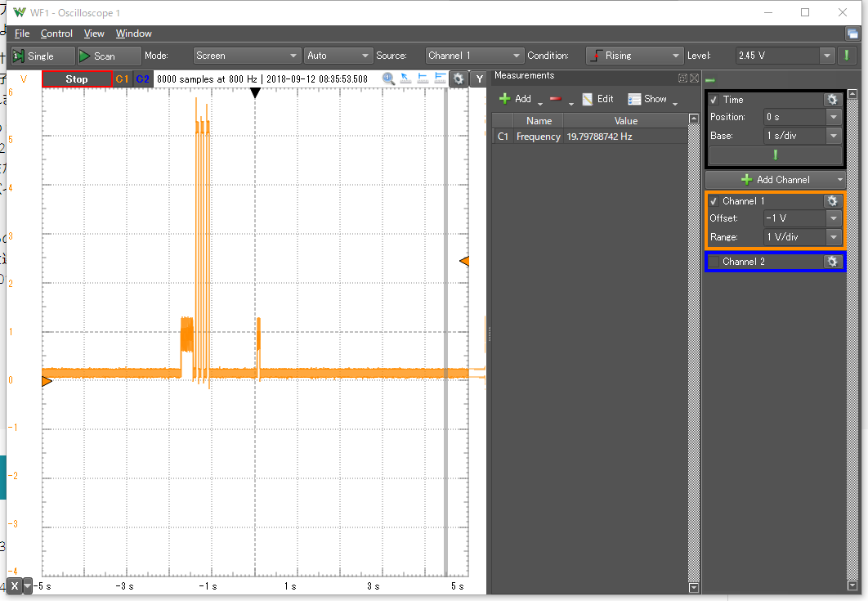Viewport: 868px width, 601px height.
Task: Click the Add Channel button
Action: [774, 179]
